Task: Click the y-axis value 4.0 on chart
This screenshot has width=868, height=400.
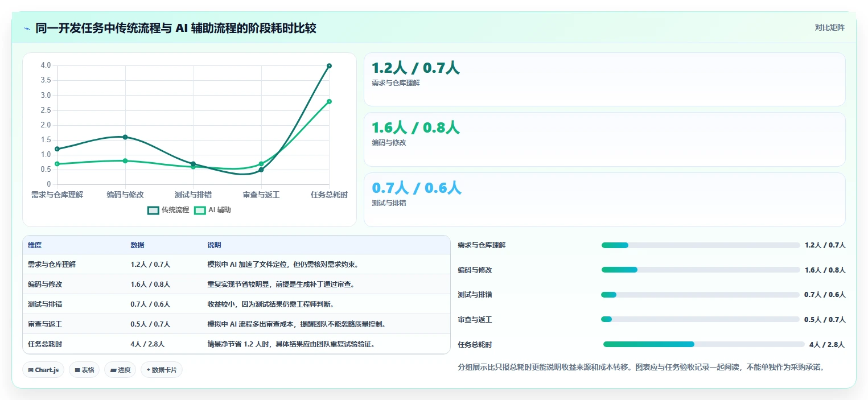Action: (46, 65)
